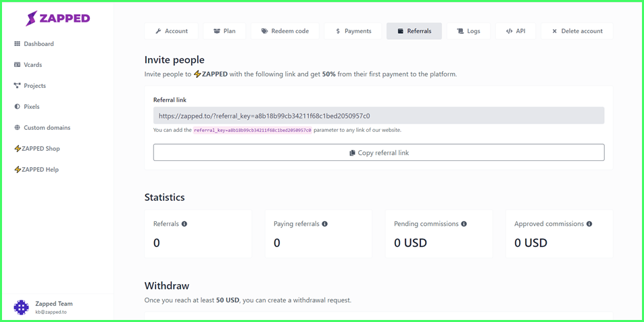
Task: Select the Referrals tab
Action: [414, 31]
